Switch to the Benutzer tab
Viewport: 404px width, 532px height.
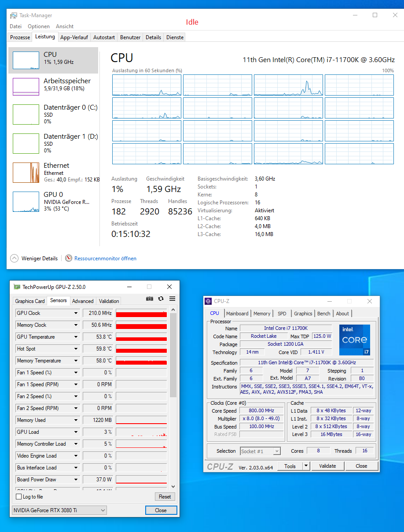coord(130,37)
